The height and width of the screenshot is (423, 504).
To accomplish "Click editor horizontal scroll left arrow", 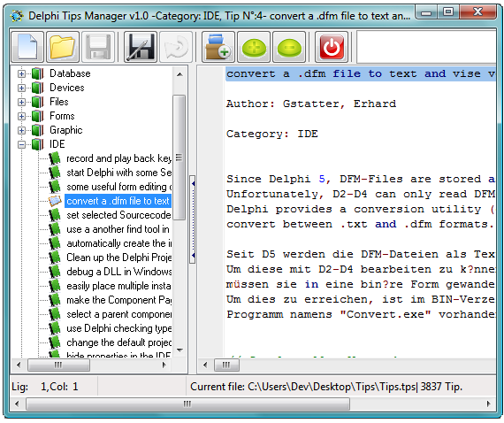I will [205, 365].
